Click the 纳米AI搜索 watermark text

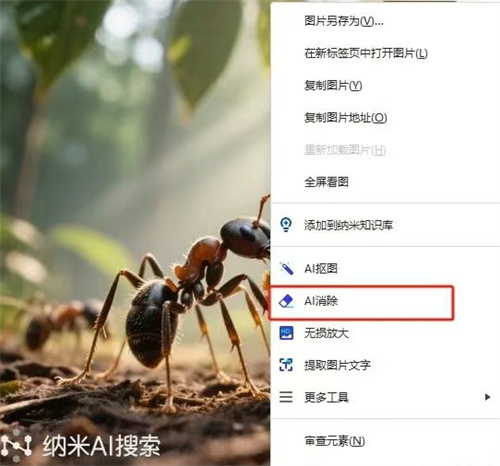(101, 446)
